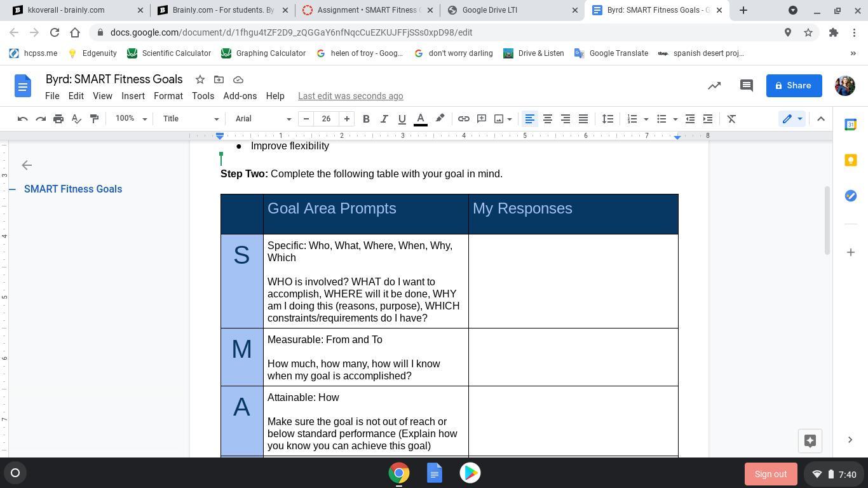Open Google Calendar in the side panel
868x488 pixels.
pyautogui.click(x=850, y=125)
